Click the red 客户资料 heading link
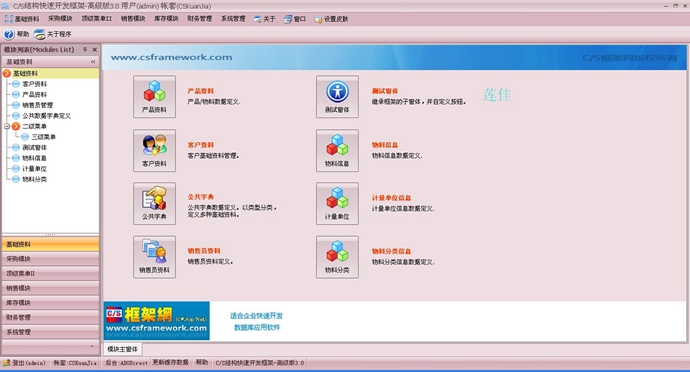 pos(201,145)
